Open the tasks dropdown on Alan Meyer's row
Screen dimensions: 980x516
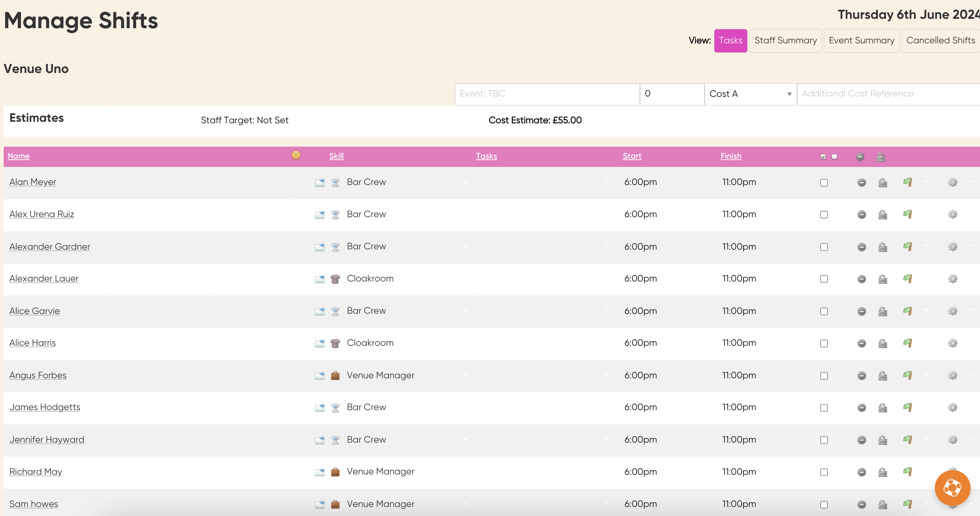tap(607, 182)
